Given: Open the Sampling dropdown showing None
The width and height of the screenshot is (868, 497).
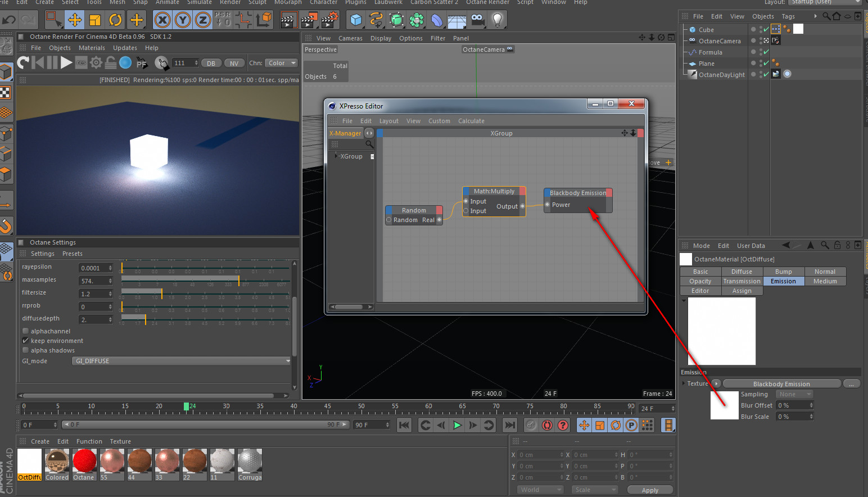Looking at the screenshot, I should [x=794, y=394].
